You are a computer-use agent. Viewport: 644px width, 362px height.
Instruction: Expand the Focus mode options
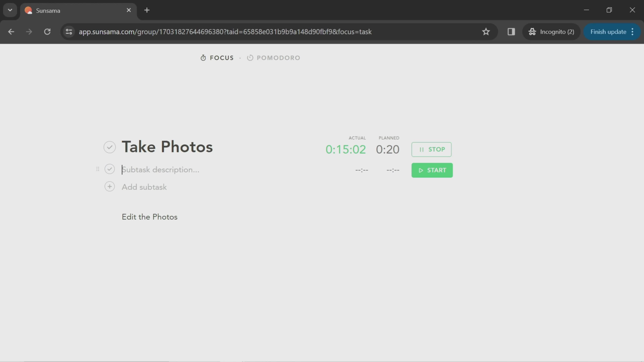[x=217, y=58]
